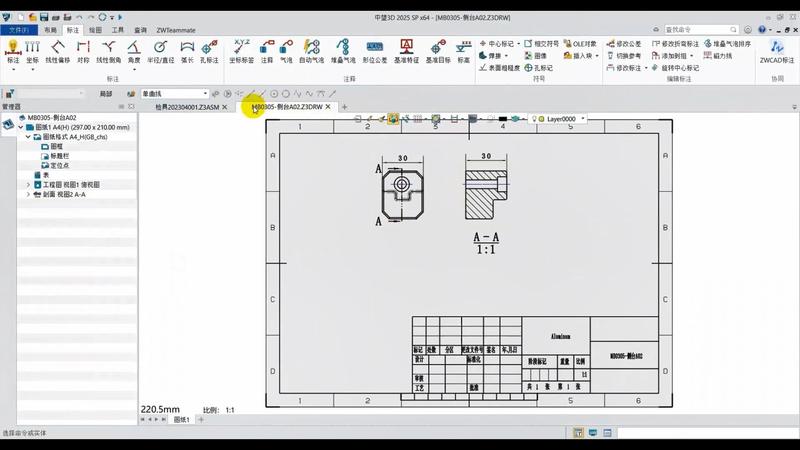Viewport: 800px width, 450px height.
Task: Collapse the 图纸1 A4(H) tree node
Action: (x=20, y=127)
